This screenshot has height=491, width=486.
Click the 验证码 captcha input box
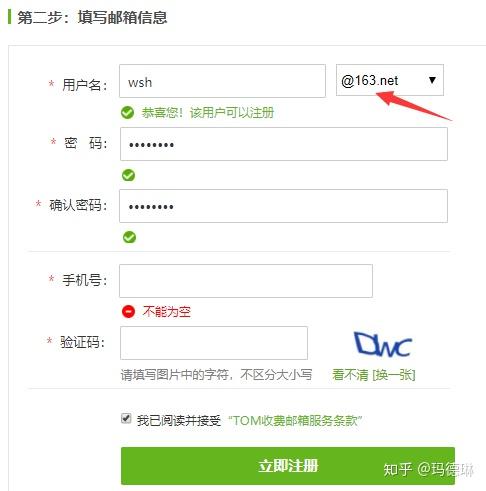pos(214,343)
